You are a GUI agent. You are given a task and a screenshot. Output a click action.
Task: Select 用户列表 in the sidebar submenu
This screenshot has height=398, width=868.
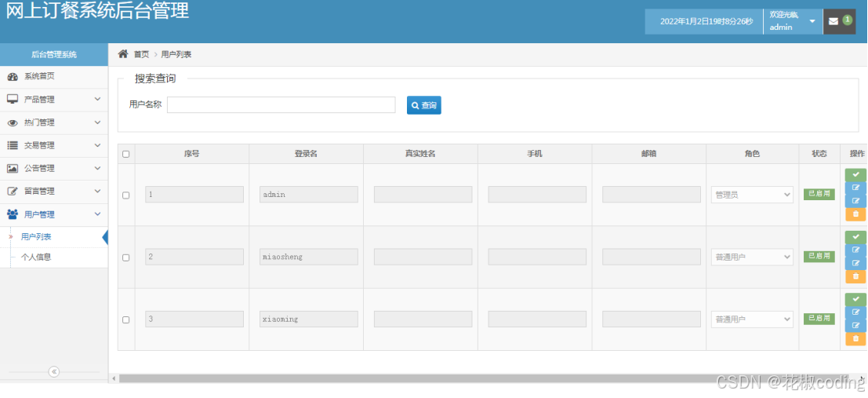[x=36, y=237]
